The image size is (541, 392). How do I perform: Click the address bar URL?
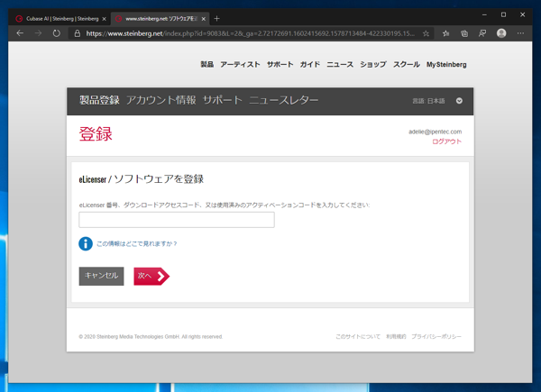click(250, 33)
